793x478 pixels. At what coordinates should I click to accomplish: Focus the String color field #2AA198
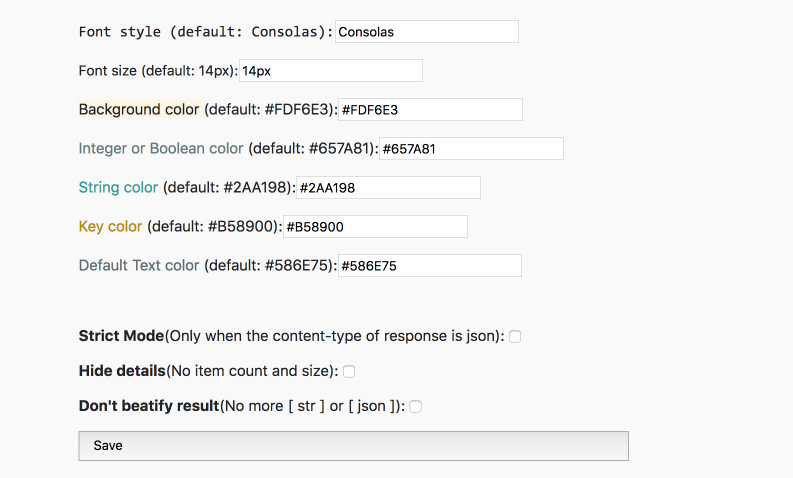pos(388,188)
